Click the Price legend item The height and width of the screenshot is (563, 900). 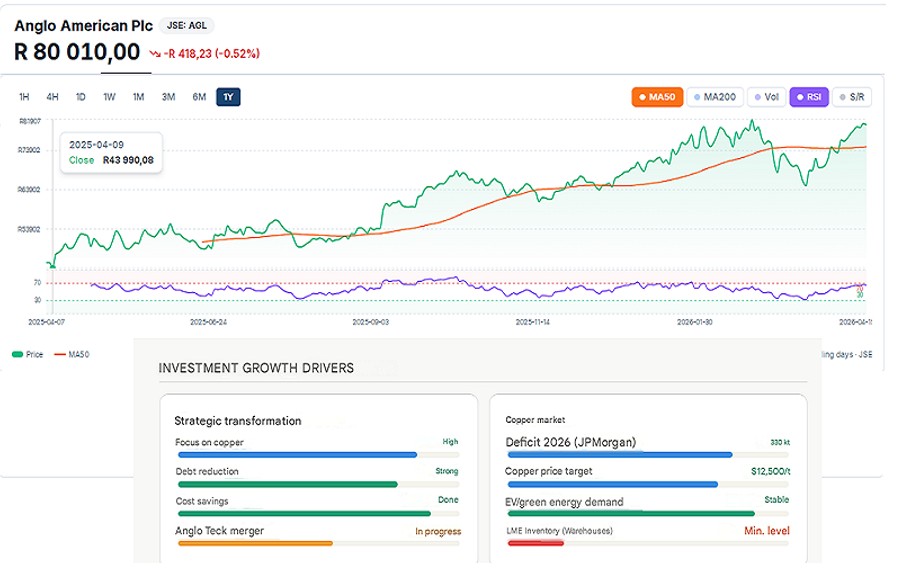click(28, 354)
